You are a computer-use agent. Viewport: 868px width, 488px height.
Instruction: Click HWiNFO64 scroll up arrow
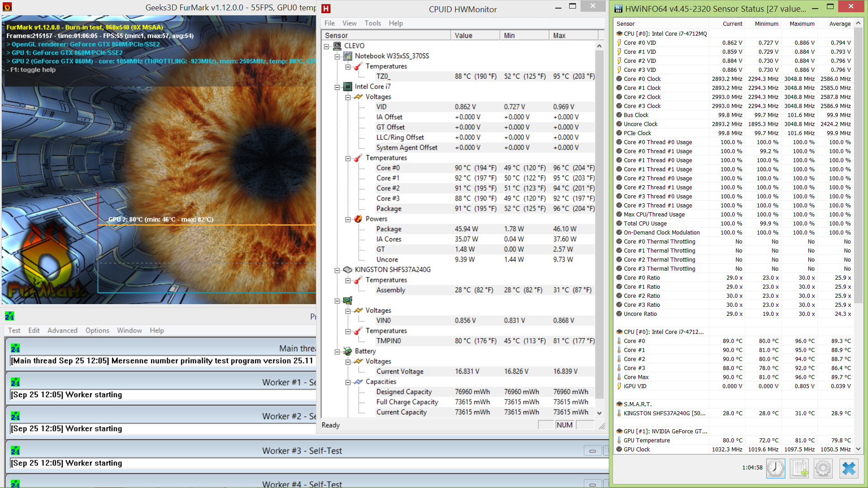[x=858, y=23]
